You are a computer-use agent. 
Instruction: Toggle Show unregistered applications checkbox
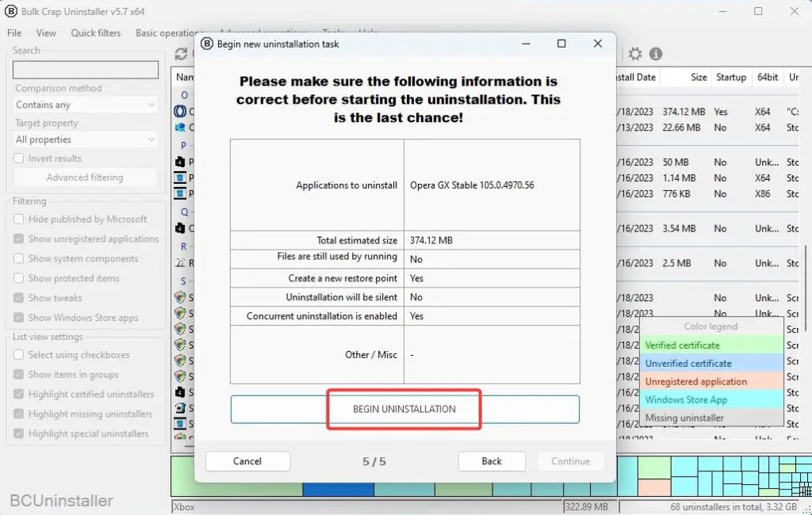pos(19,238)
